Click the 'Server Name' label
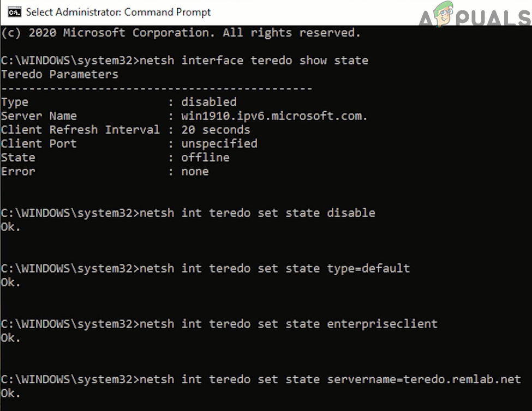Image resolution: width=532 pixels, height=411 pixels. [39, 116]
